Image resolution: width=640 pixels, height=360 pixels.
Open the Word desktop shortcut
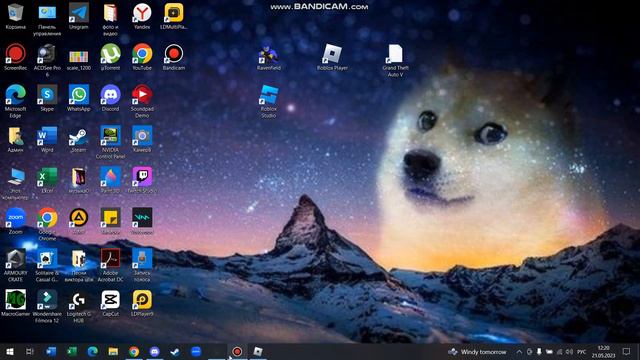click(x=47, y=140)
